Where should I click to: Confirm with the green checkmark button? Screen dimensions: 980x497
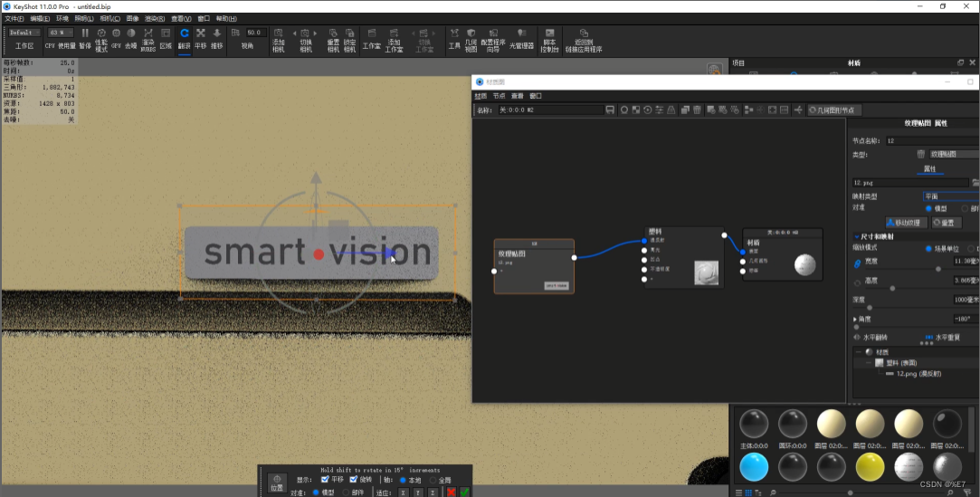point(465,492)
